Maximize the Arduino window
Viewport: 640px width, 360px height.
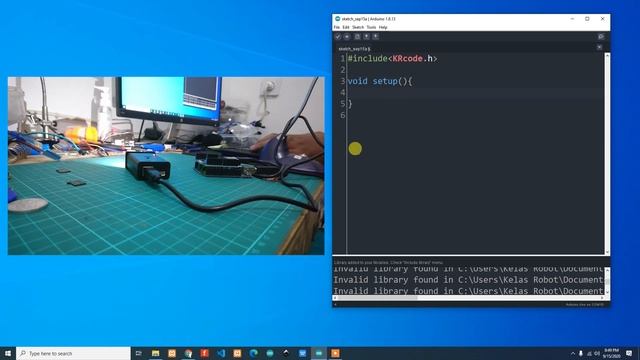point(587,19)
